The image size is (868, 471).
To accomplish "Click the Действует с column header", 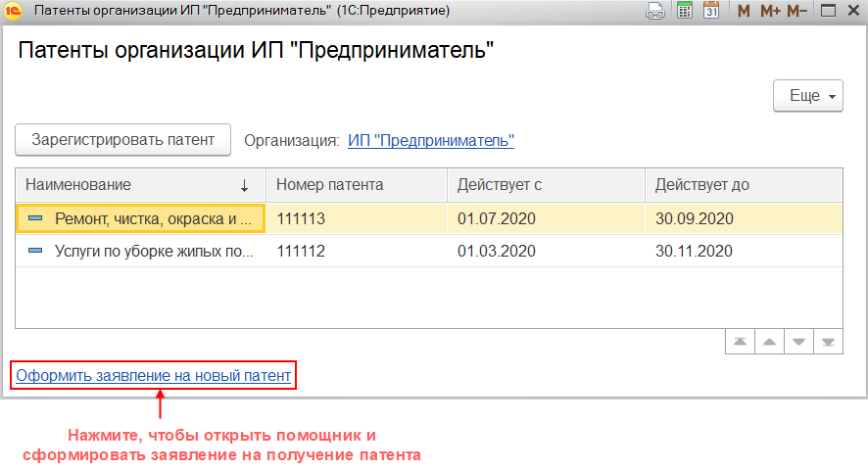I will (546, 185).
